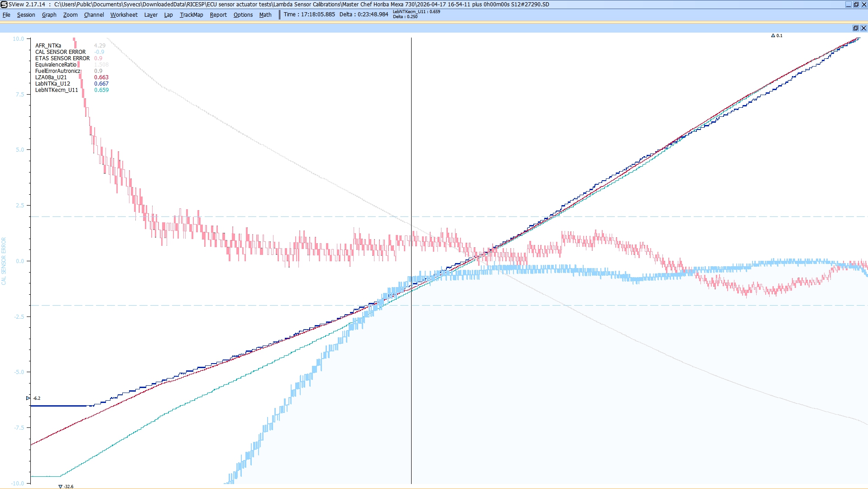The image size is (868, 489).
Task: Select the LZA08a_U21 channel in legend
Action: tap(51, 77)
